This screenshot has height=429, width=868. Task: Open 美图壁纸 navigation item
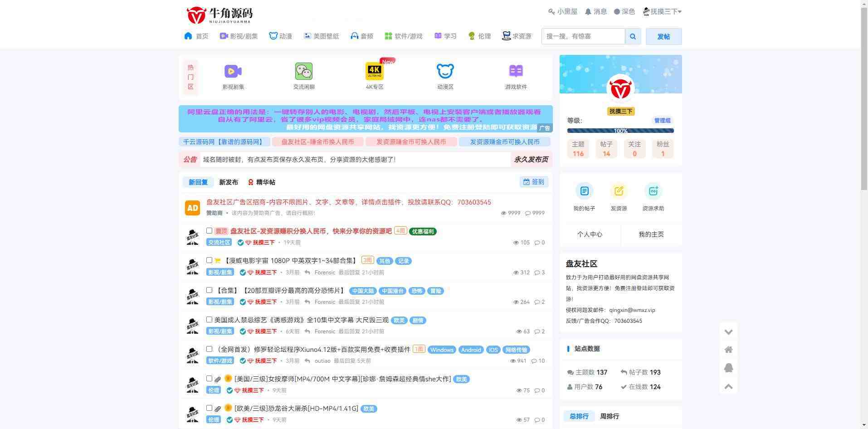pyautogui.click(x=322, y=36)
